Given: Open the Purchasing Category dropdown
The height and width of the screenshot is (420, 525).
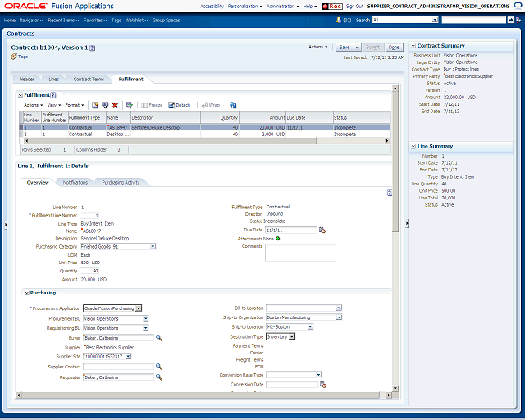Looking at the screenshot, I should point(153,247).
